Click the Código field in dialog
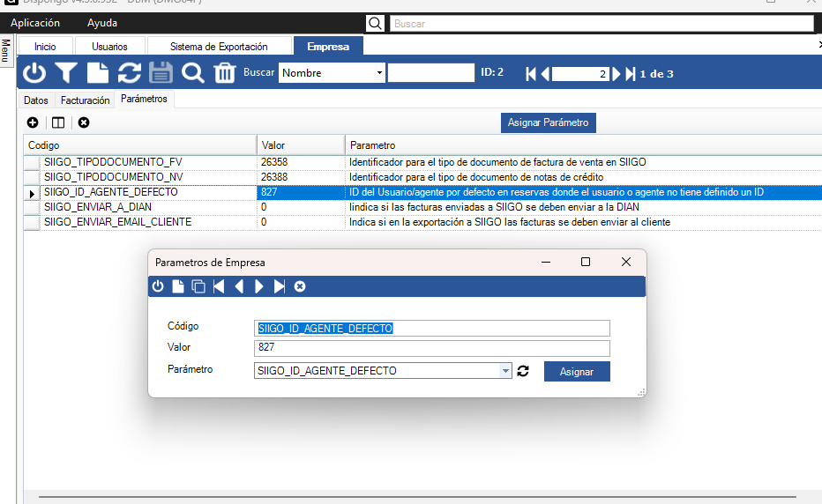This screenshot has height=504, width=822. [432, 329]
